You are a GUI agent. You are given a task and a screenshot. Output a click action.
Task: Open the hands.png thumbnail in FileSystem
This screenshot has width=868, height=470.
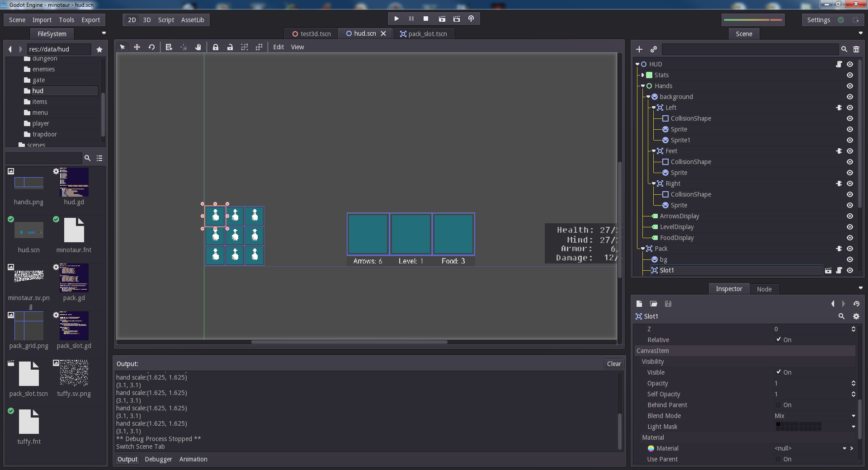point(28,183)
